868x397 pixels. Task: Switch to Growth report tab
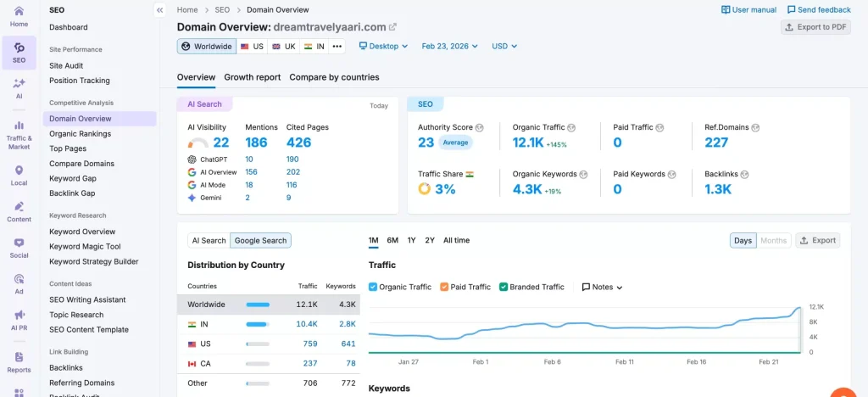click(253, 77)
